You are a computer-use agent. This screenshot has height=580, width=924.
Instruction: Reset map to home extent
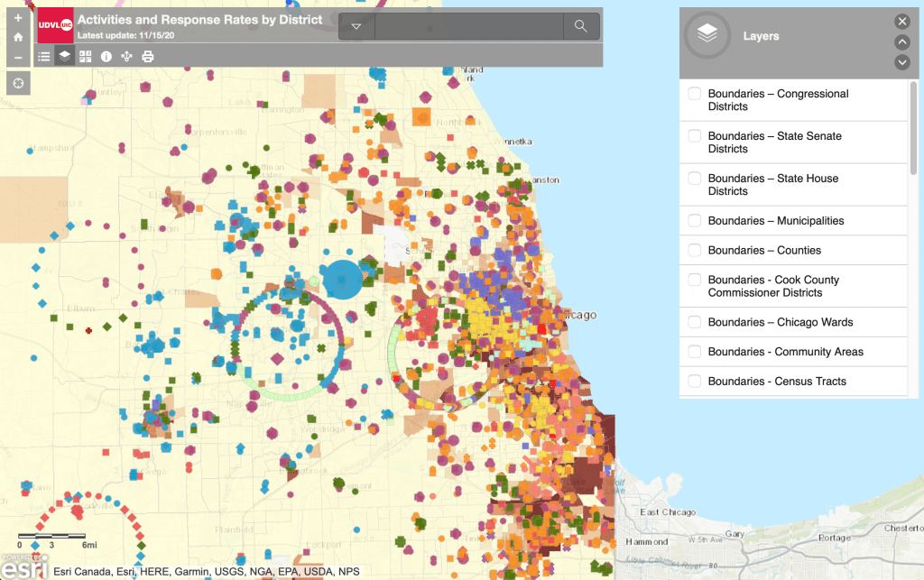(x=18, y=38)
